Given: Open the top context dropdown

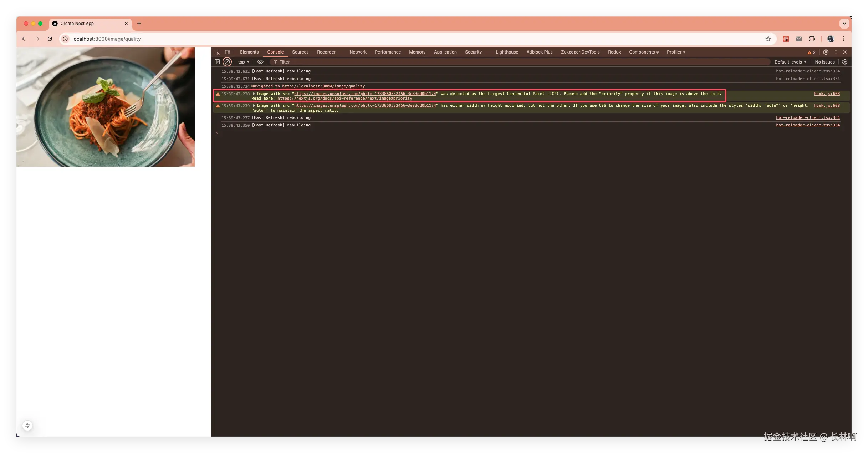Looking at the screenshot, I should [x=244, y=62].
